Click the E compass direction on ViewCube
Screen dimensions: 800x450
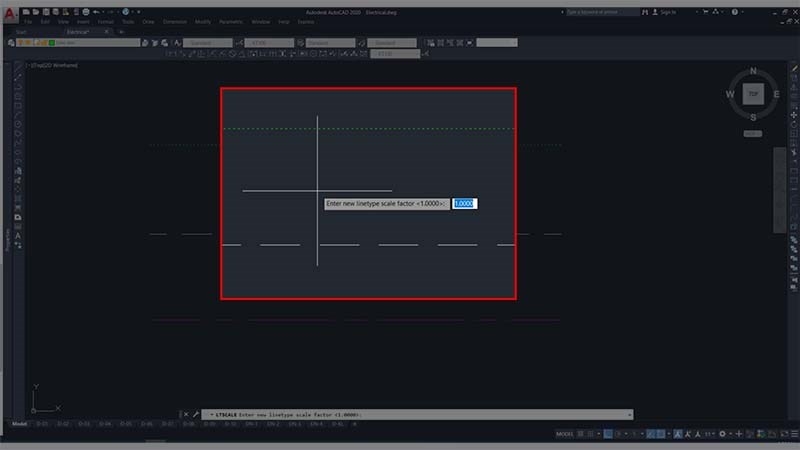pos(776,94)
